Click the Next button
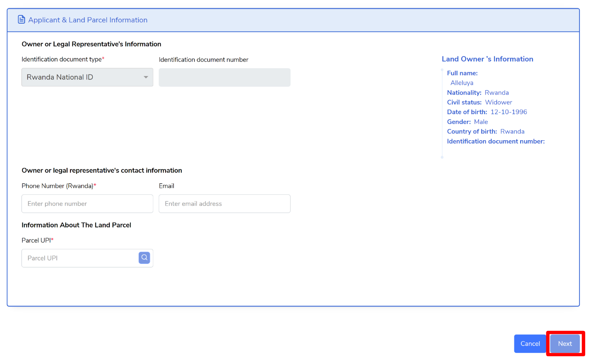Screen dimensions: 591x364 tap(565, 344)
